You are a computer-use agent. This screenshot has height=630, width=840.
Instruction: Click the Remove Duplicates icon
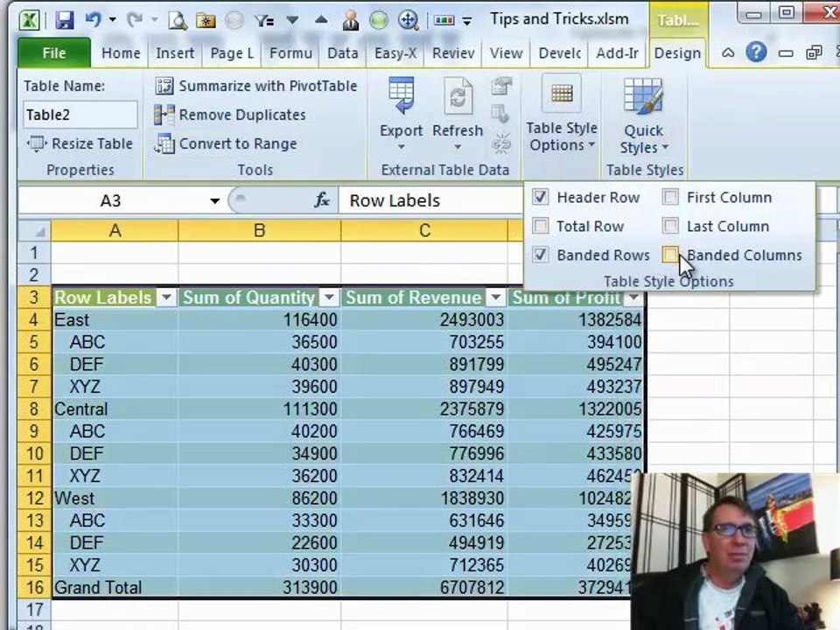[x=164, y=115]
